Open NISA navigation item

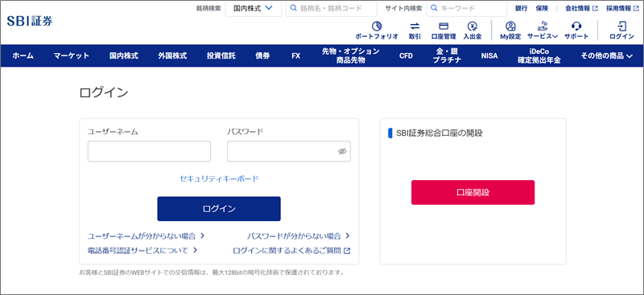click(489, 55)
